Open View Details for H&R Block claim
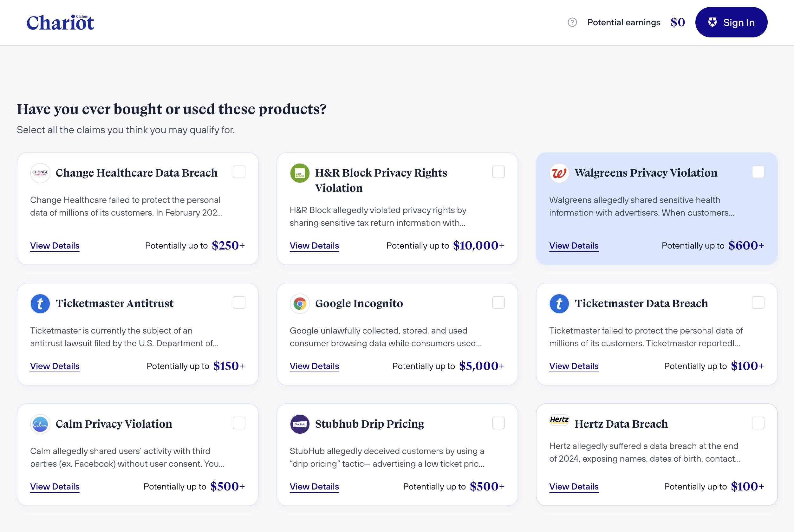The width and height of the screenshot is (794, 532). click(x=314, y=246)
